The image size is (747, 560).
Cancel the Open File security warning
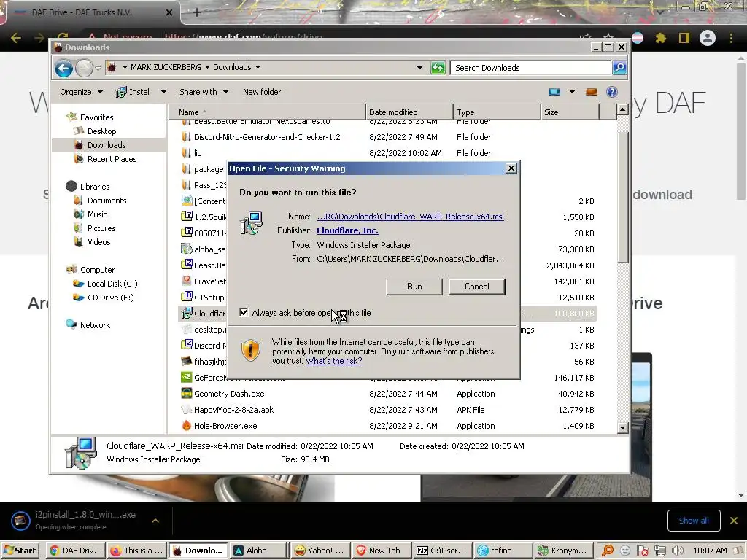tap(476, 286)
